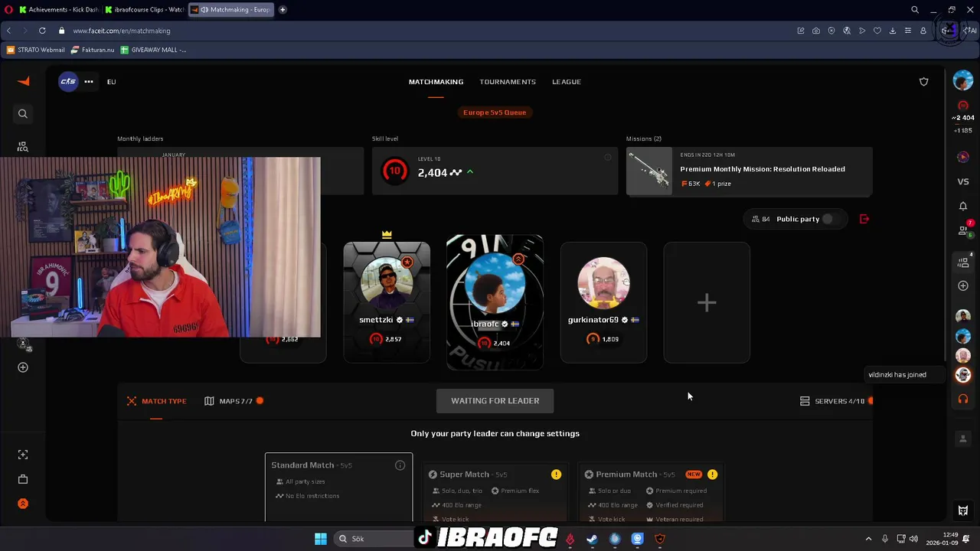Open the shop bag icon in left sidebar

coord(23,479)
